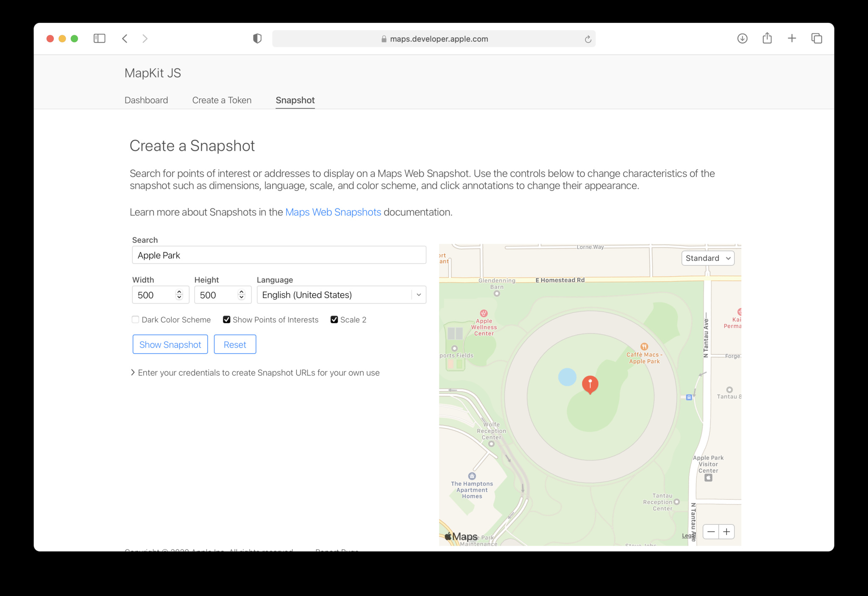Click the Height input field
Screen dimensions: 868x596
223,295
